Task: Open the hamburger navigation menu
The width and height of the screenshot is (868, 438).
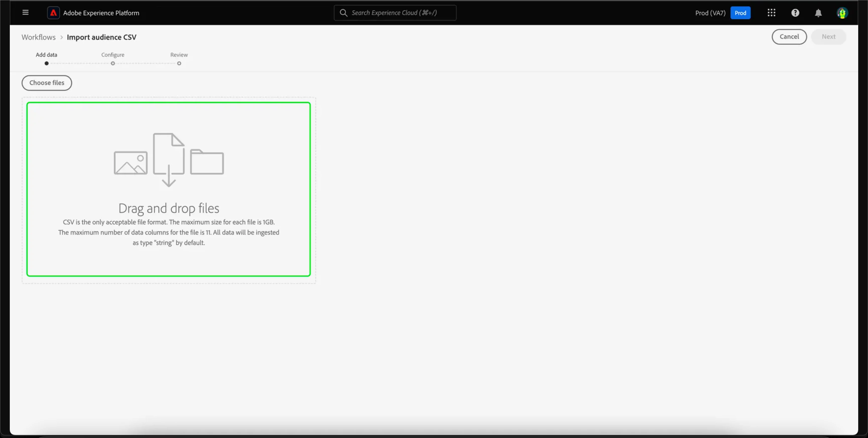Action: [x=25, y=13]
